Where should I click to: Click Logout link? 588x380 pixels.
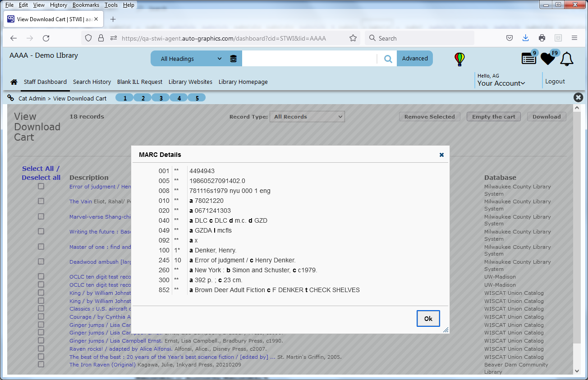coord(555,82)
